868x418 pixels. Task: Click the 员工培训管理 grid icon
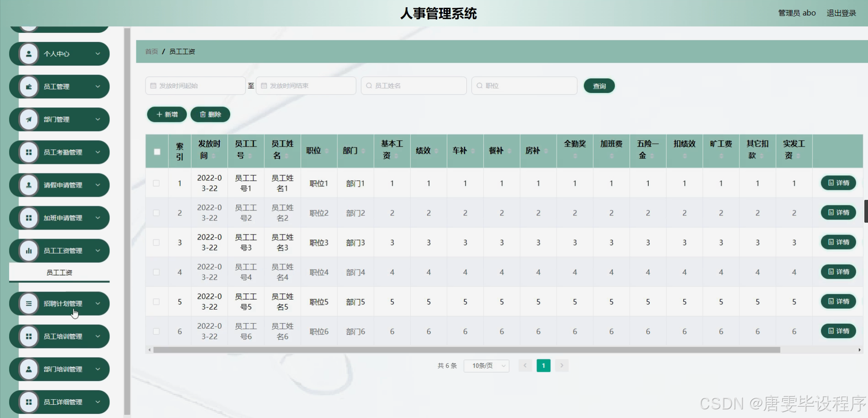29,336
